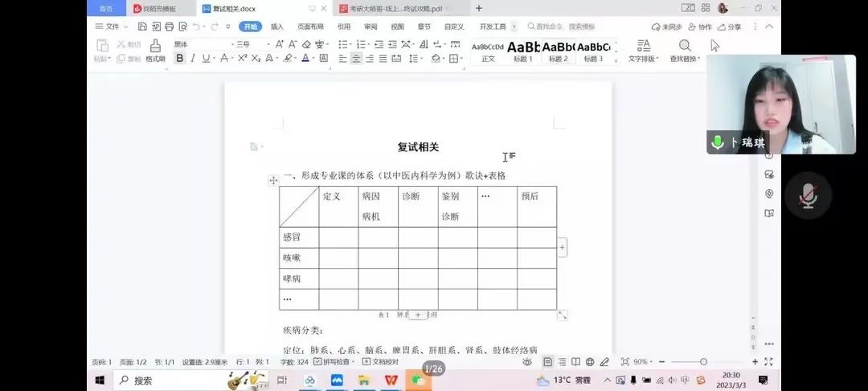Toggle Italic formatting
This screenshot has width=868, height=391.
click(193, 58)
